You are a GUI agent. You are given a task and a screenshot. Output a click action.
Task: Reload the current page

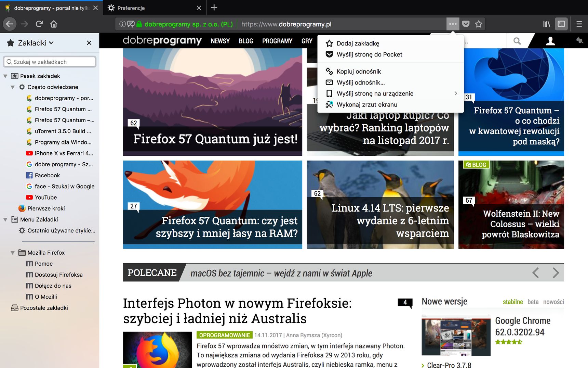39,24
